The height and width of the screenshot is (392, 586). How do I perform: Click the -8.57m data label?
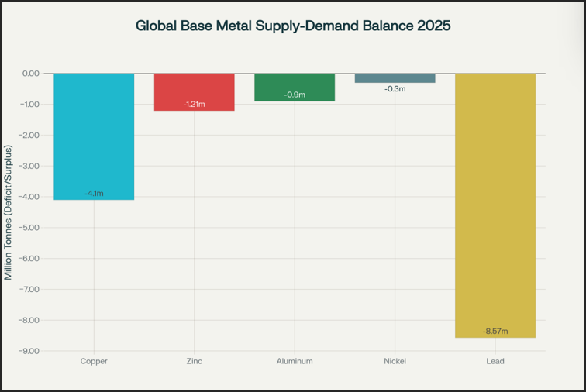tap(495, 331)
